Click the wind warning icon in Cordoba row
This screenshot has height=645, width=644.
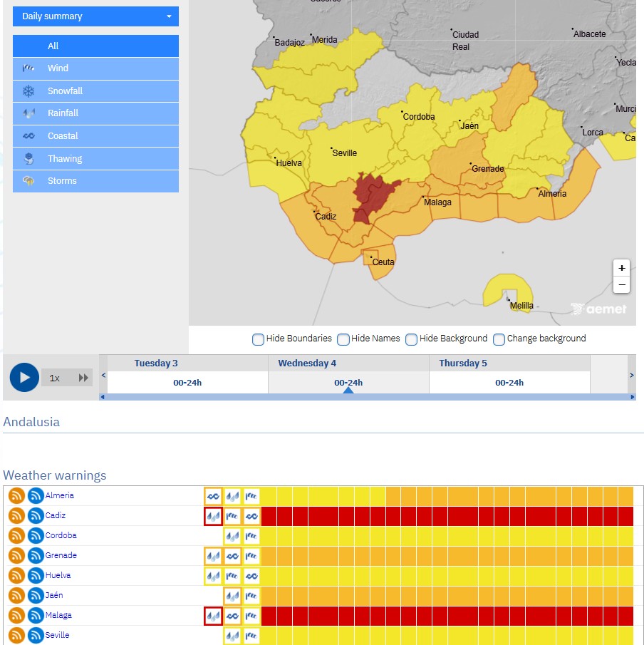(x=251, y=535)
